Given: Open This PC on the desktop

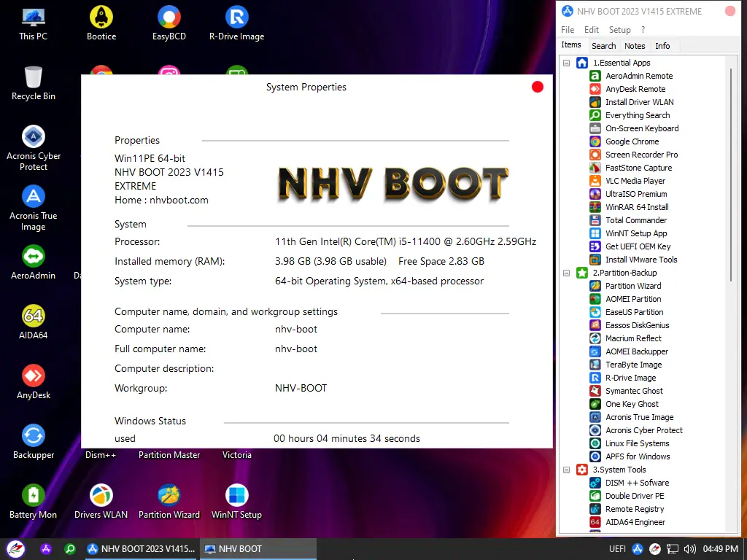Looking at the screenshot, I should 34,23.
